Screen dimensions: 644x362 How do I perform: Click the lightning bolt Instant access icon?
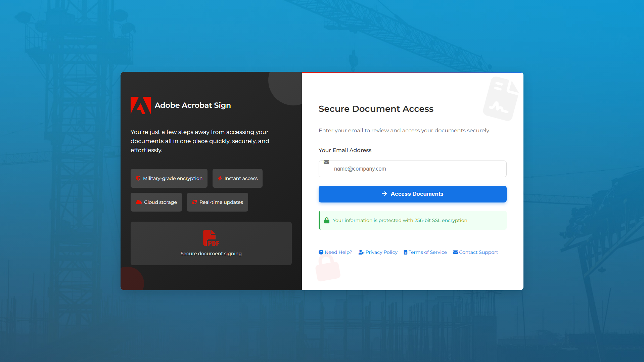pyautogui.click(x=220, y=178)
